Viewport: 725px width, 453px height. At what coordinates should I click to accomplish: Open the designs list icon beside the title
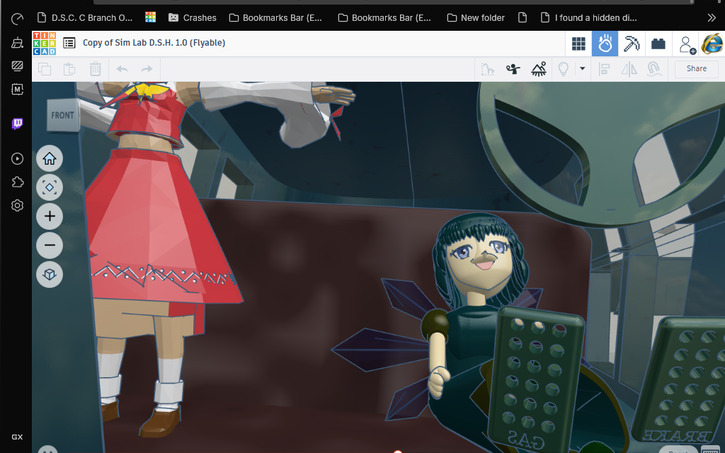(69, 43)
